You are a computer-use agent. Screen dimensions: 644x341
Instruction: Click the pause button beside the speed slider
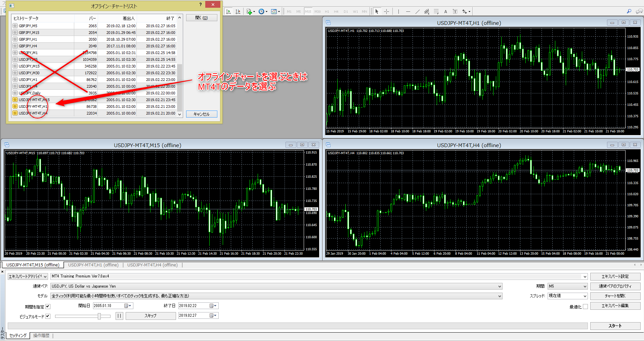(x=119, y=316)
